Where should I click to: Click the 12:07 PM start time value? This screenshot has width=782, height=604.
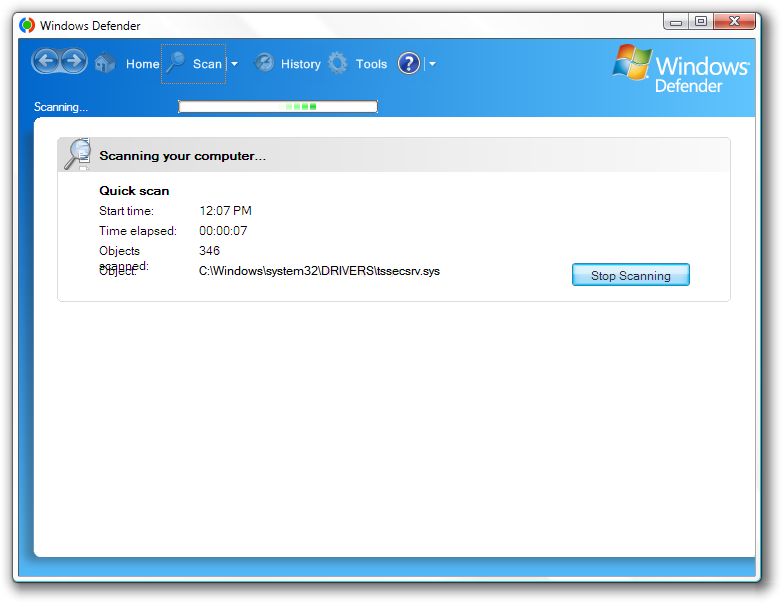[225, 211]
